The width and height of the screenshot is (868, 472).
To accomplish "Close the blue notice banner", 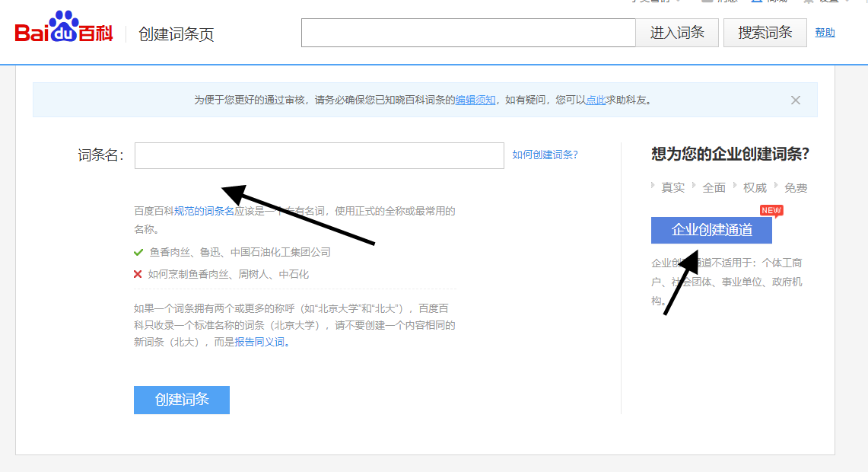I will 796,100.
